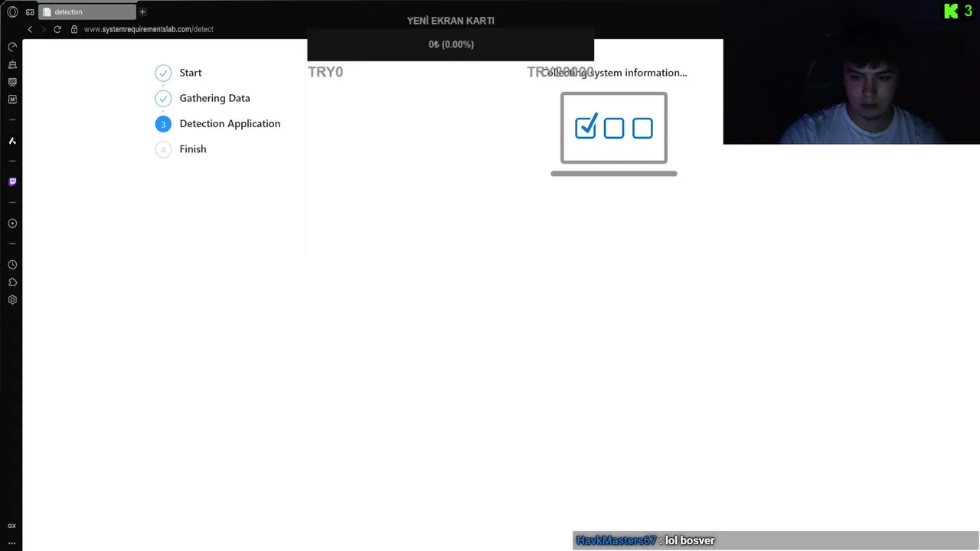
Task: Open GX Control speedometer in sidebar
Action: (12, 47)
